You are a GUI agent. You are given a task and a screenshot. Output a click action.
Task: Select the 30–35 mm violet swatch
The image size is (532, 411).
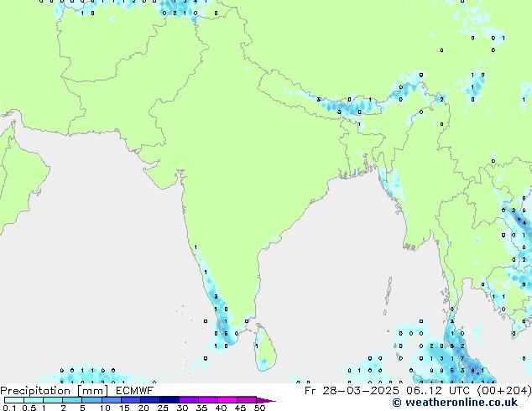tap(189, 400)
